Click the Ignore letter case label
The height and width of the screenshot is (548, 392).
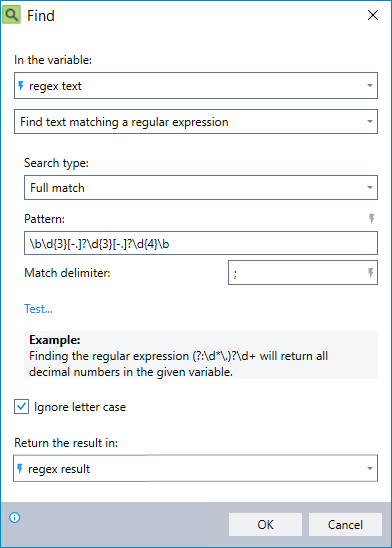pos(80,407)
